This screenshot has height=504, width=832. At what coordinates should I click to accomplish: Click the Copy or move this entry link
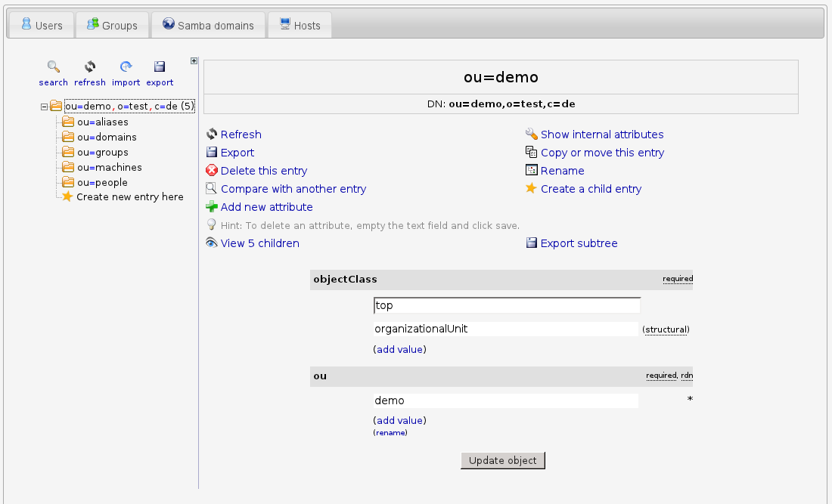click(602, 153)
